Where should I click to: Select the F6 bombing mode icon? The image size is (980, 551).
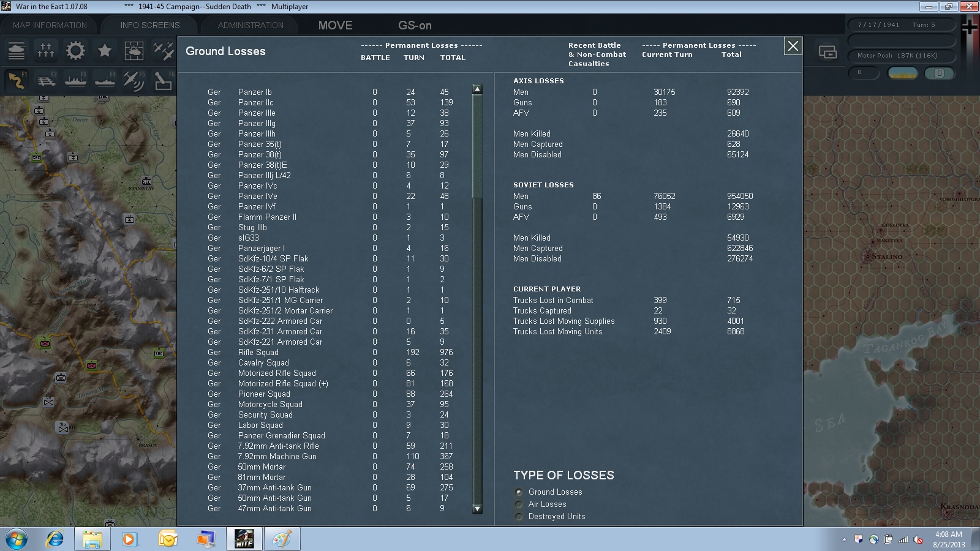point(164,80)
